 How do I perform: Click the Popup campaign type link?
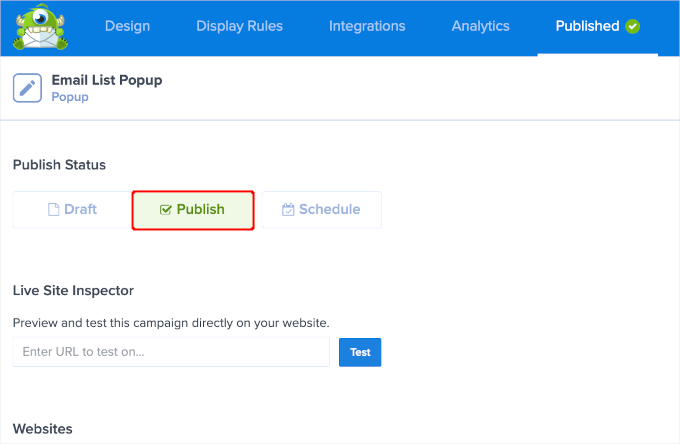(x=70, y=97)
